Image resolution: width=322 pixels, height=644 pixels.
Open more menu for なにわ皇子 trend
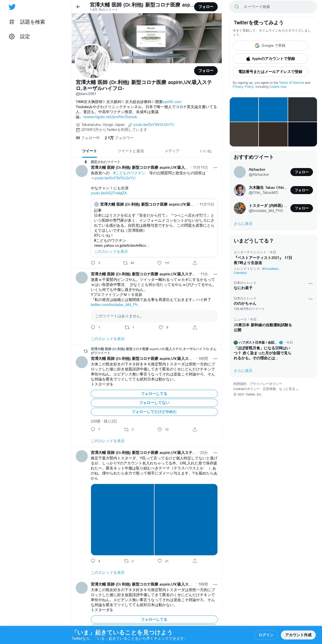pos(310,283)
